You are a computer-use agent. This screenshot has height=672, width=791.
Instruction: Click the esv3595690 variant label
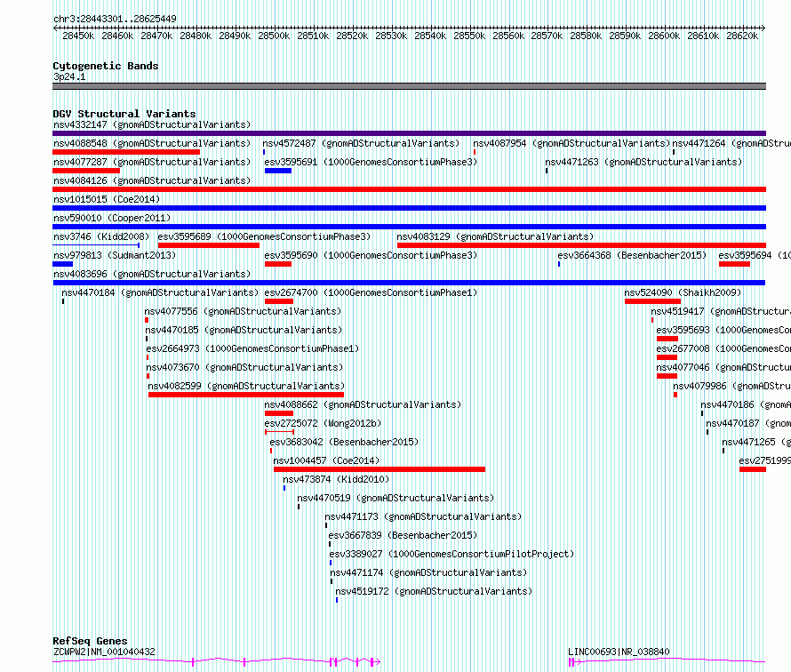pyautogui.click(x=371, y=255)
